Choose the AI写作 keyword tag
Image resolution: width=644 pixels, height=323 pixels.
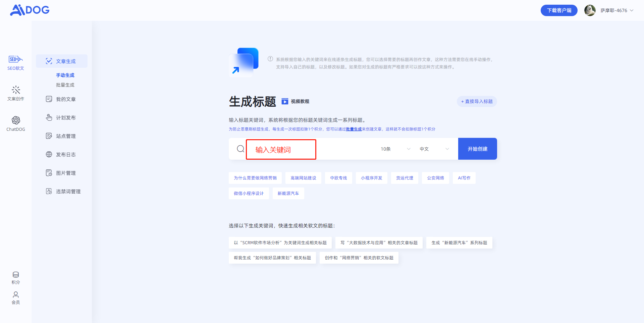464,178
